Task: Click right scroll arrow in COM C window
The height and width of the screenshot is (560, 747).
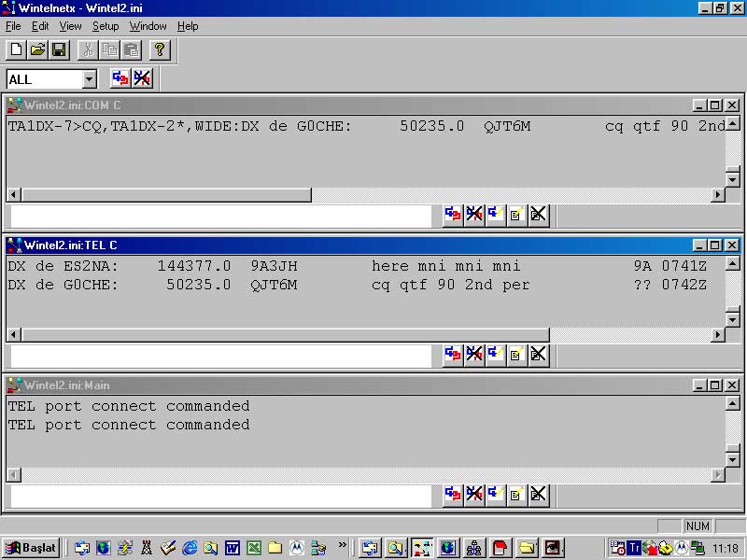Action: pyautogui.click(x=717, y=195)
